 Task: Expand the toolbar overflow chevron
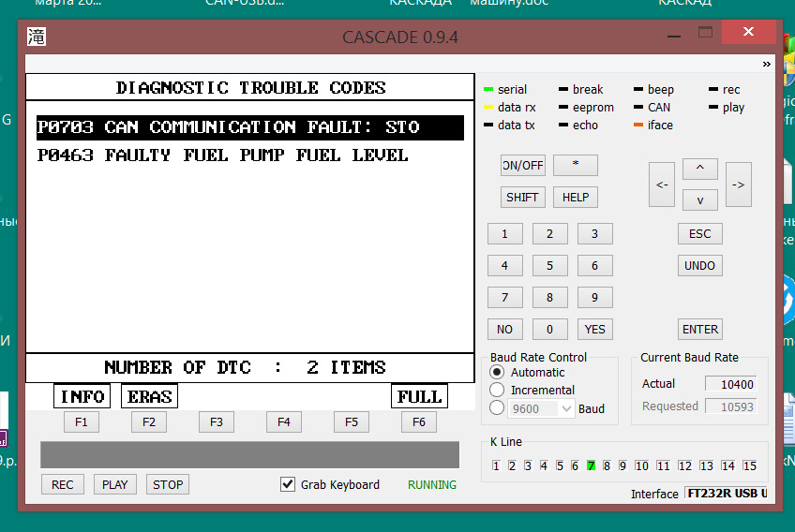[x=766, y=64]
